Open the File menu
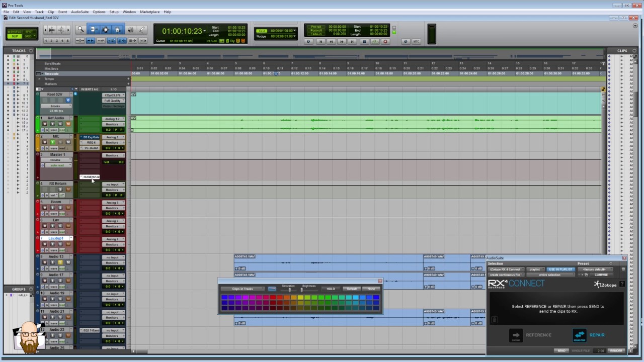The height and width of the screenshot is (362, 644). 6,12
